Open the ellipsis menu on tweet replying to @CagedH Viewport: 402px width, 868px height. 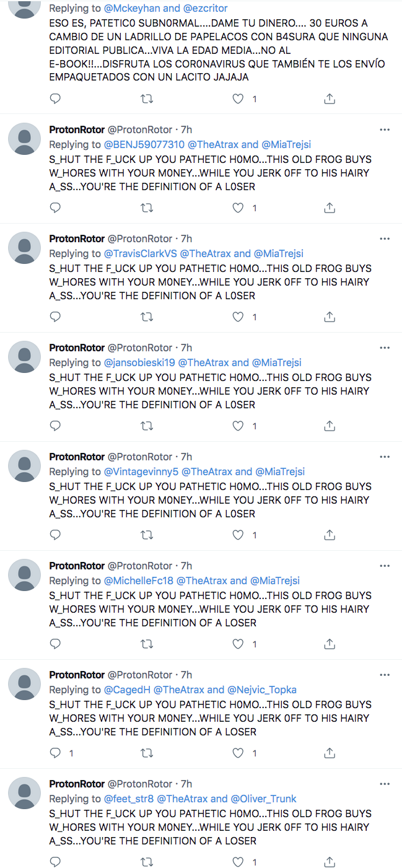point(384,675)
